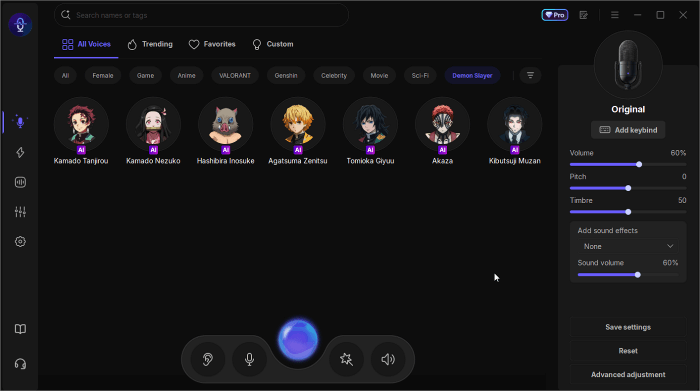Click the Original microphone image
This screenshot has width=700, height=391.
coord(628,65)
